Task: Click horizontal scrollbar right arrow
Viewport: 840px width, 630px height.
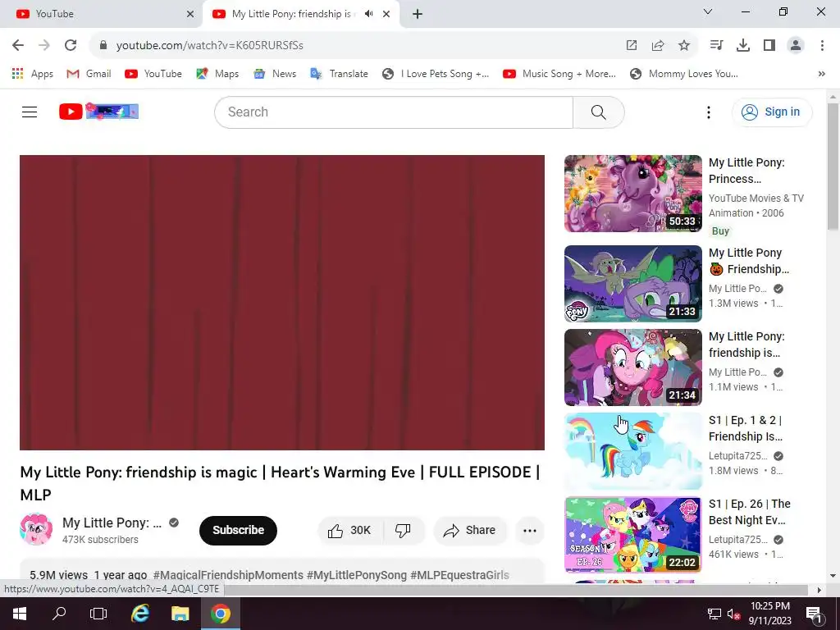Action: coord(819,590)
